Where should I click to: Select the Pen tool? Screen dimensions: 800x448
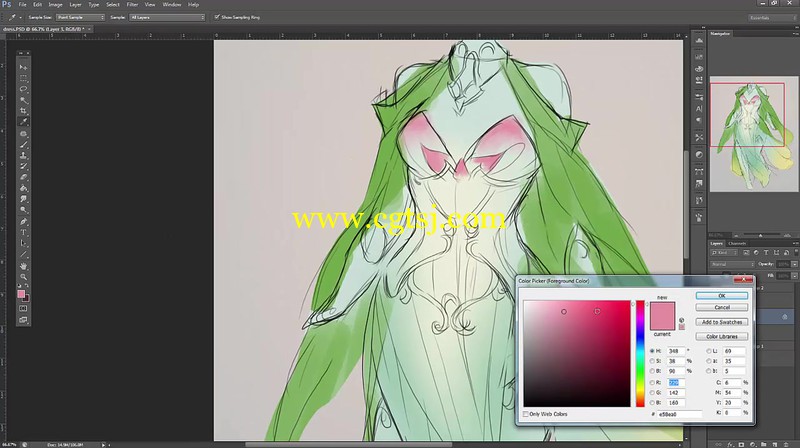coord(23,222)
